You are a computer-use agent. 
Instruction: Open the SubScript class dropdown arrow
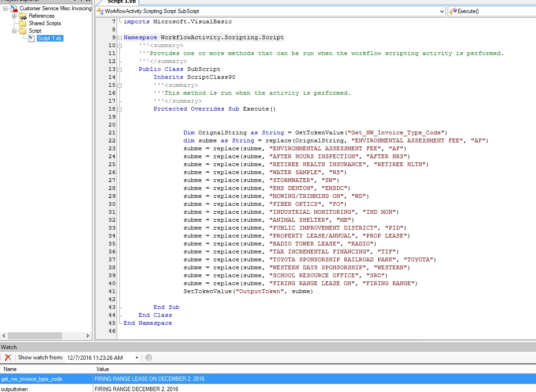click(x=442, y=11)
